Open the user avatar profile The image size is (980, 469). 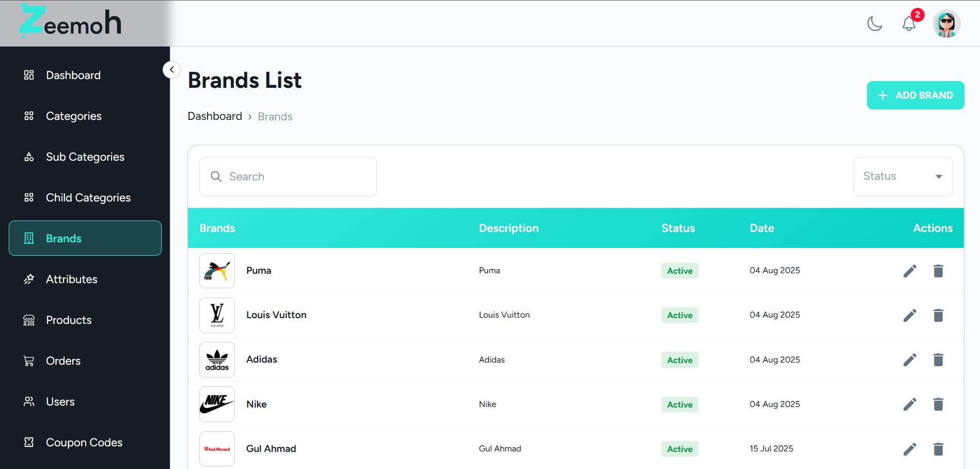(946, 24)
